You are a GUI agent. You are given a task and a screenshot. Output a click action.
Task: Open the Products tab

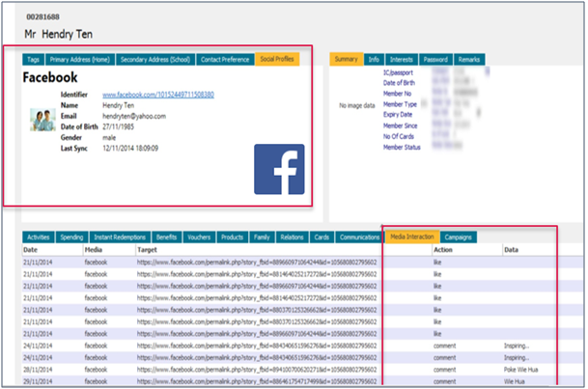coord(232,236)
